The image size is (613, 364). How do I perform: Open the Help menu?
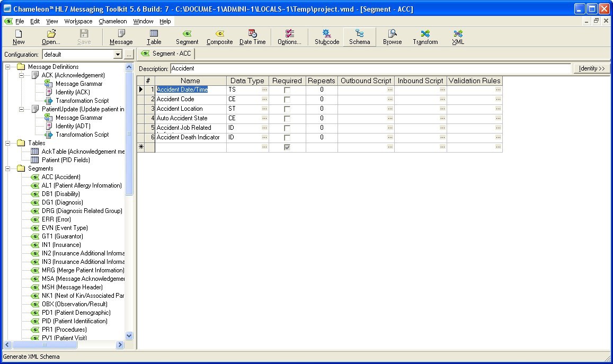click(x=165, y=21)
